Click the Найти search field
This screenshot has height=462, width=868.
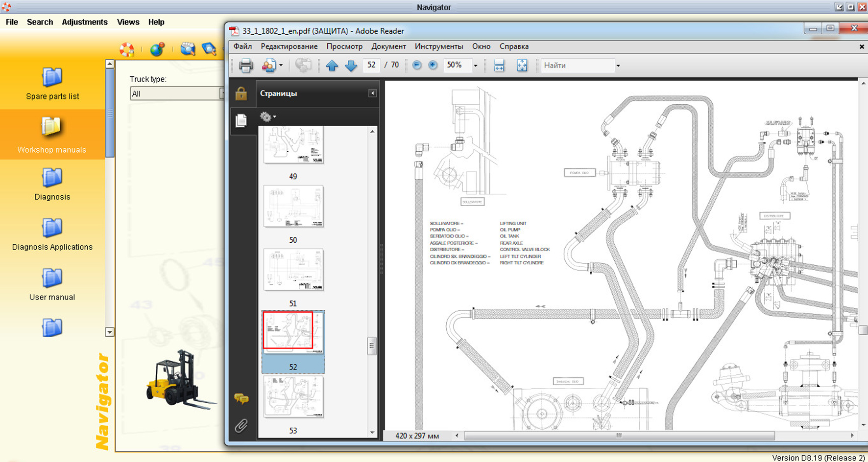coord(577,65)
